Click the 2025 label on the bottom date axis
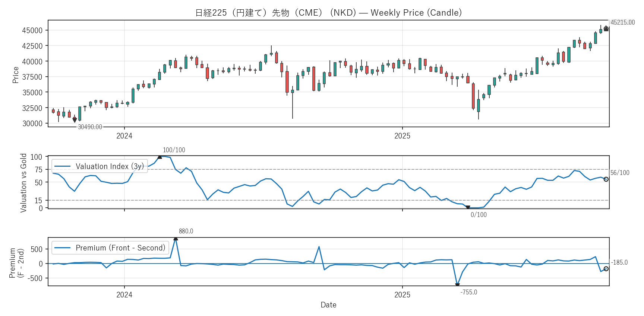Screen dimensions: 644x316 tap(402, 295)
